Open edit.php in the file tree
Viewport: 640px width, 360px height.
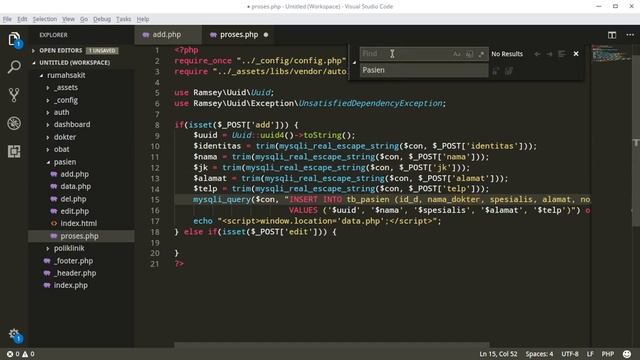[x=75, y=211]
